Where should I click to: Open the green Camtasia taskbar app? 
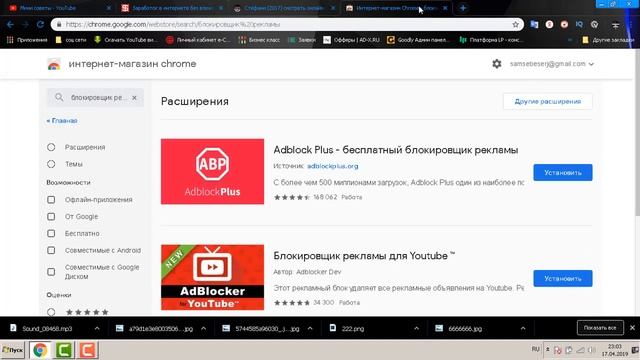pos(64,350)
